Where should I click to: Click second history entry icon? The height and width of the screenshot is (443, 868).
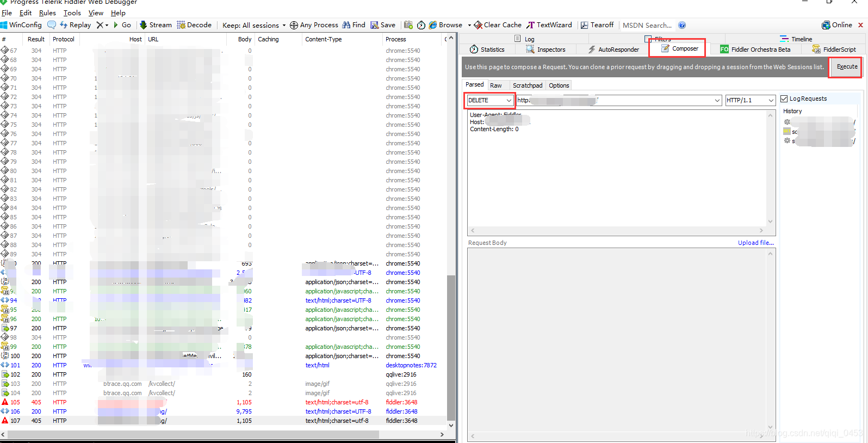pyautogui.click(x=787, y=132)
